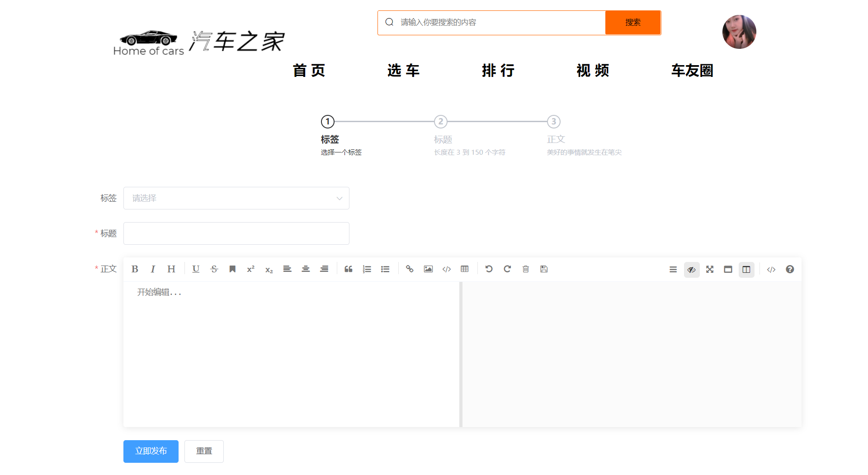Open the unordered list option

pos(385,269)
